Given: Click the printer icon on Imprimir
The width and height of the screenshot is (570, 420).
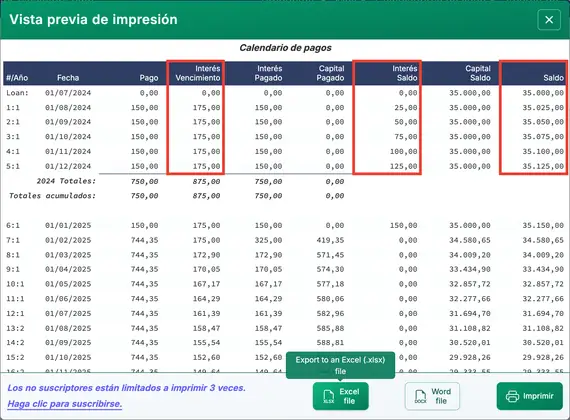Looking at the screenshot, I should pyautogui.click(x=513, y=396).
